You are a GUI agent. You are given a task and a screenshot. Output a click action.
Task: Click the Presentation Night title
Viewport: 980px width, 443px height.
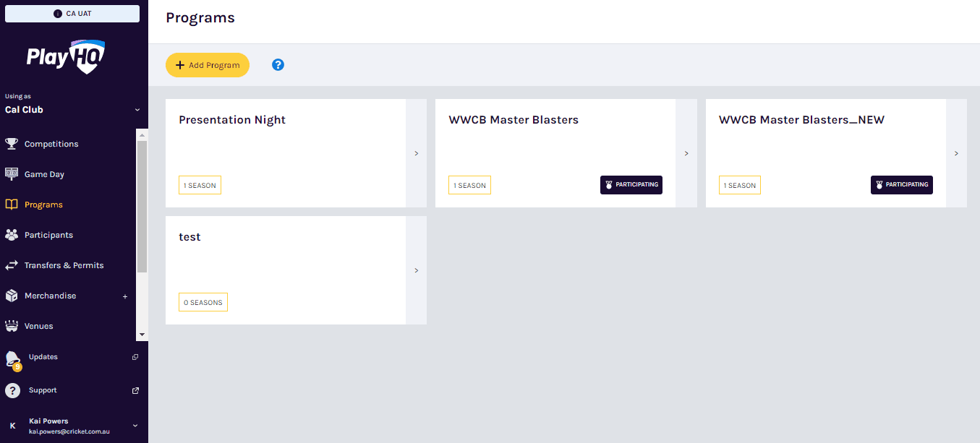point(232,120)
